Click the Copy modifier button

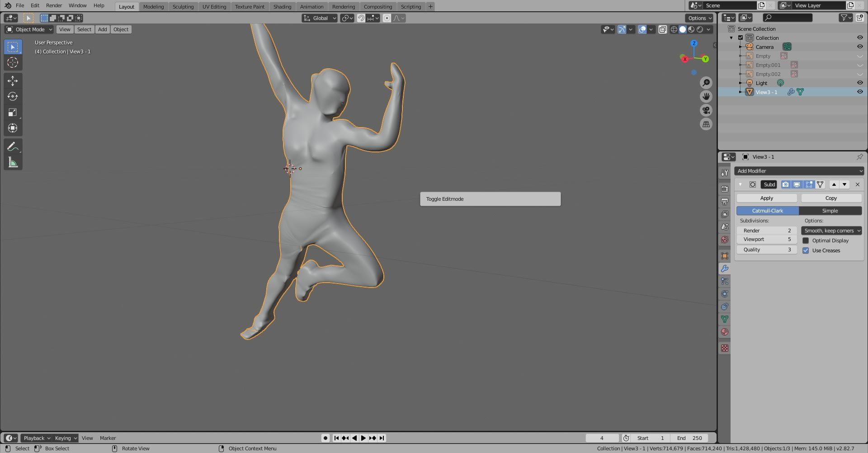831,198
